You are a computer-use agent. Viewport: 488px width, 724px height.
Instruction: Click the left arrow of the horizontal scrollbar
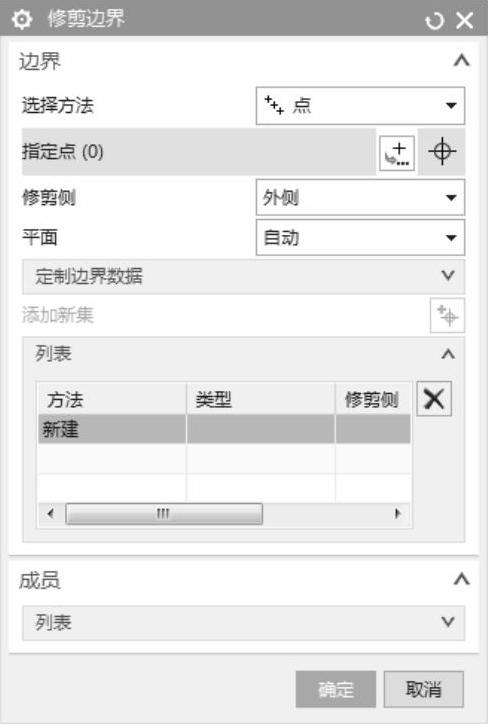[51, 513]
